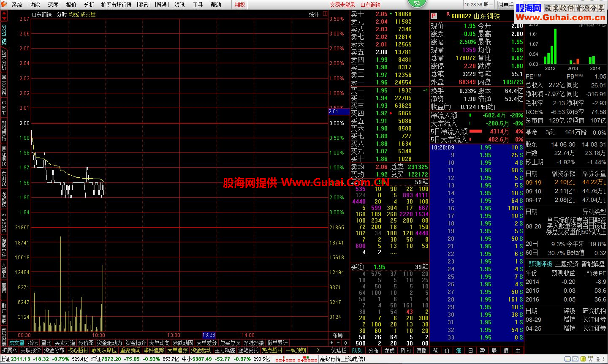Open the 资讯 menu

point(180,5)
